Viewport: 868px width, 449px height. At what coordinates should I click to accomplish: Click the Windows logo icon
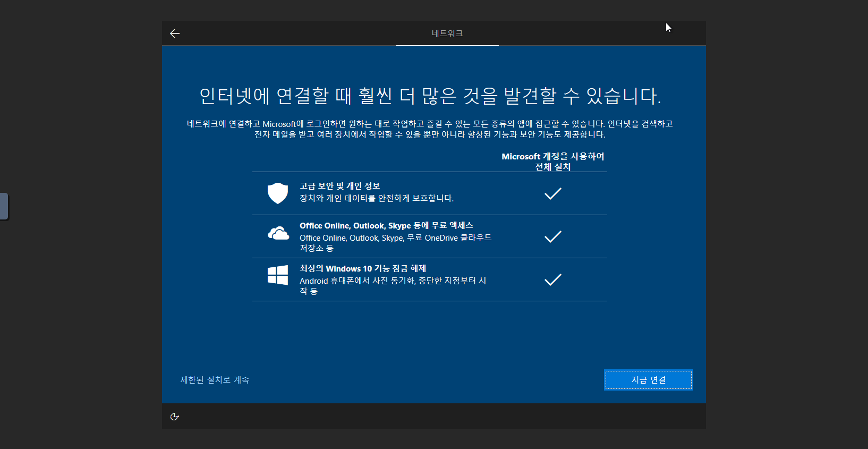278,275
